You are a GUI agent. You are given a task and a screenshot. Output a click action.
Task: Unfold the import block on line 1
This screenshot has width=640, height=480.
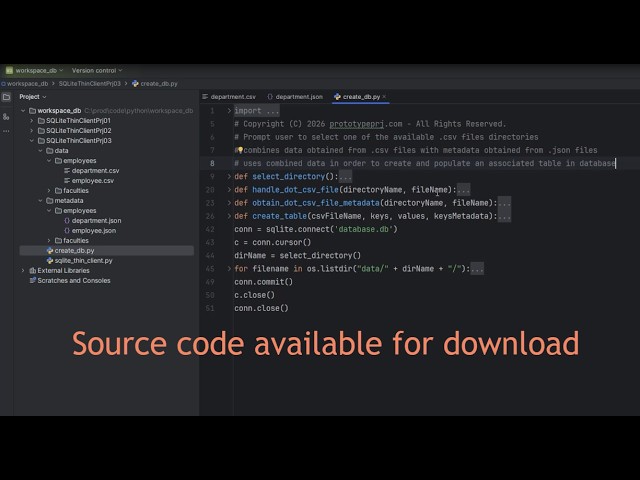229,111
